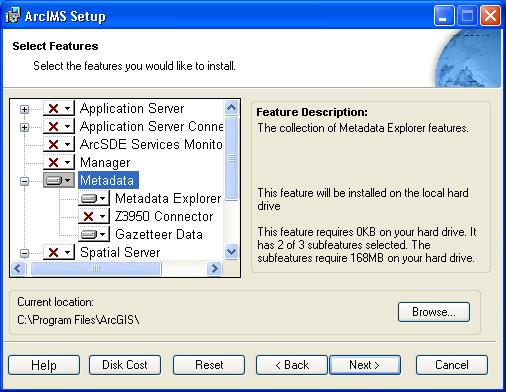Click the feature list scroll right arrow
Screen dimensions: 506x392
[214, 269]
